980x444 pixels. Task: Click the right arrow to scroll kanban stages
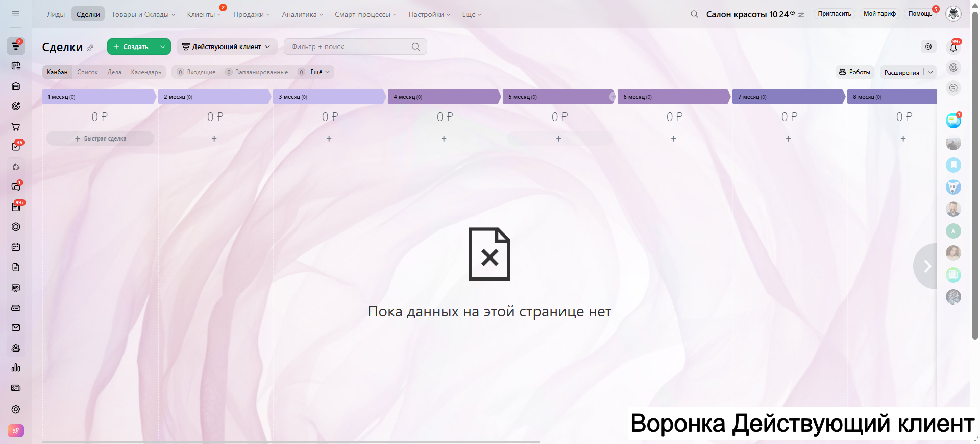point(927,266)
